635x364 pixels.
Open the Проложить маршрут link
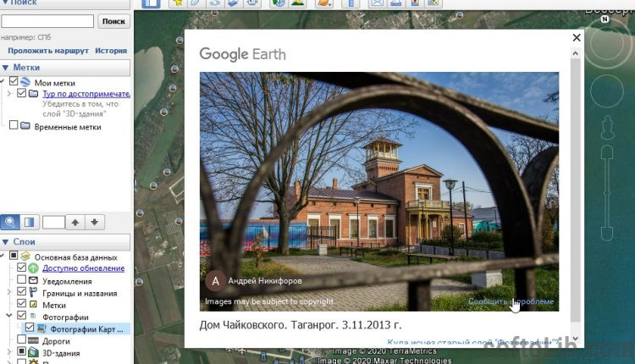coord(48,51)
